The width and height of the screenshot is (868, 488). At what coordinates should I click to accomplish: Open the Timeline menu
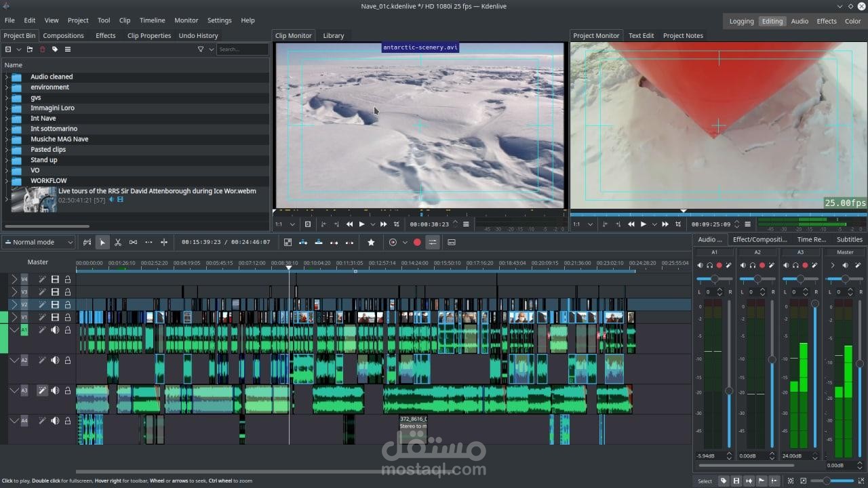(x=152, y=20)
